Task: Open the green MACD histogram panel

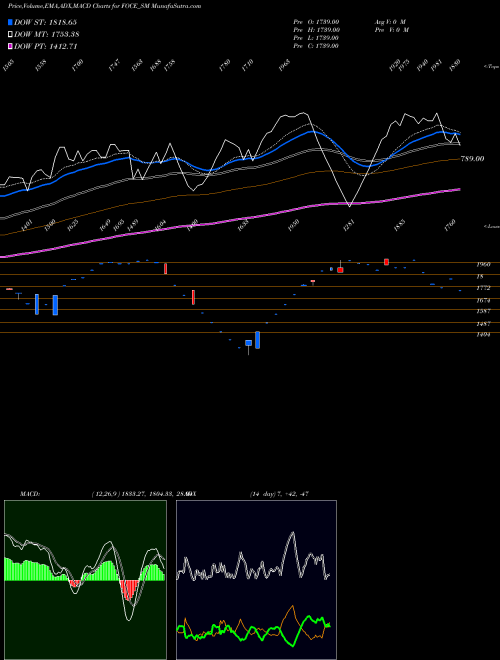Action: 85,580
